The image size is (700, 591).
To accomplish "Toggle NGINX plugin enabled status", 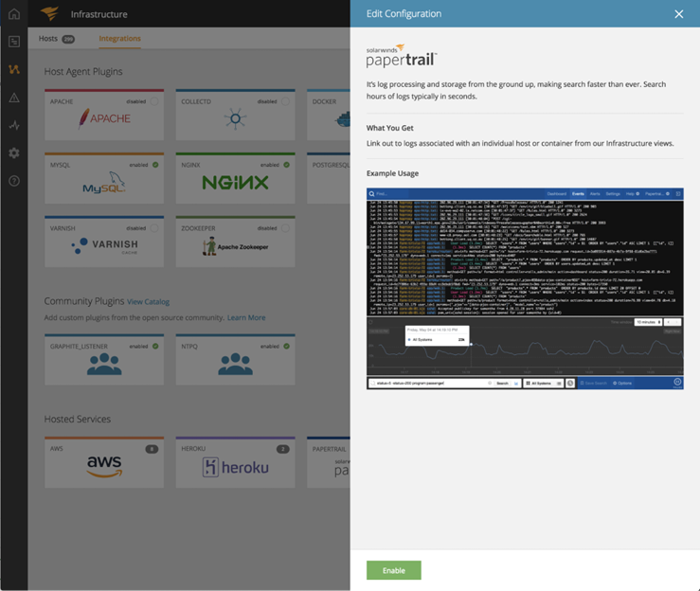I will pos(287,165).
